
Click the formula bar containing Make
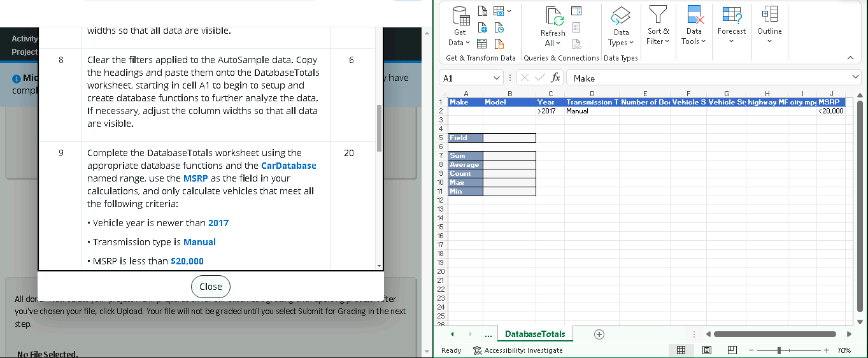(708, 78)
